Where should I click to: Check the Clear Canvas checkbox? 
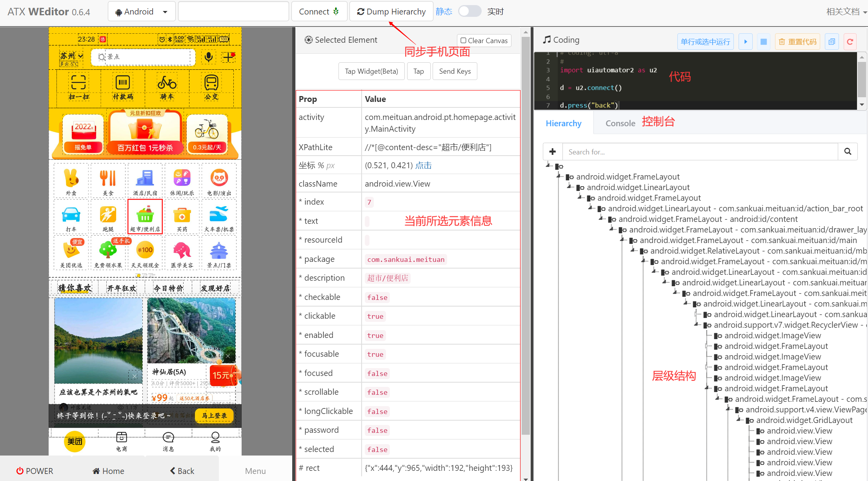pyautogui.click(x=463, y=40)
